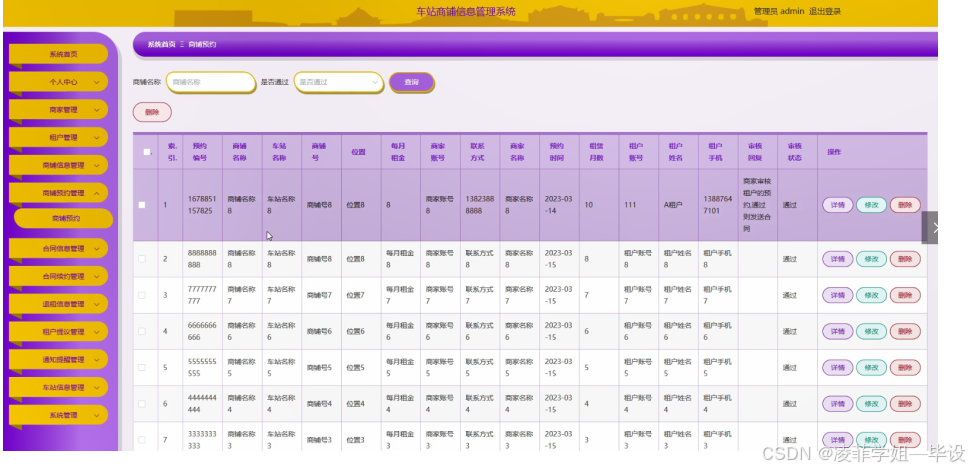
Task: Check the row with 预约编号 6666666666
Action: pyautogui.click(x=142, y=331)
